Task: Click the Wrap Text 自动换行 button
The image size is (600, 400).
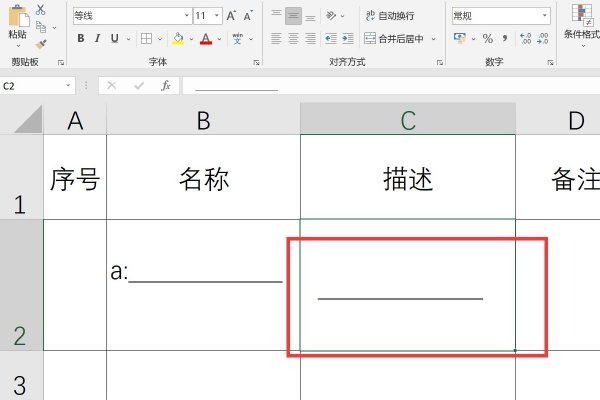Action: point(390,16)
